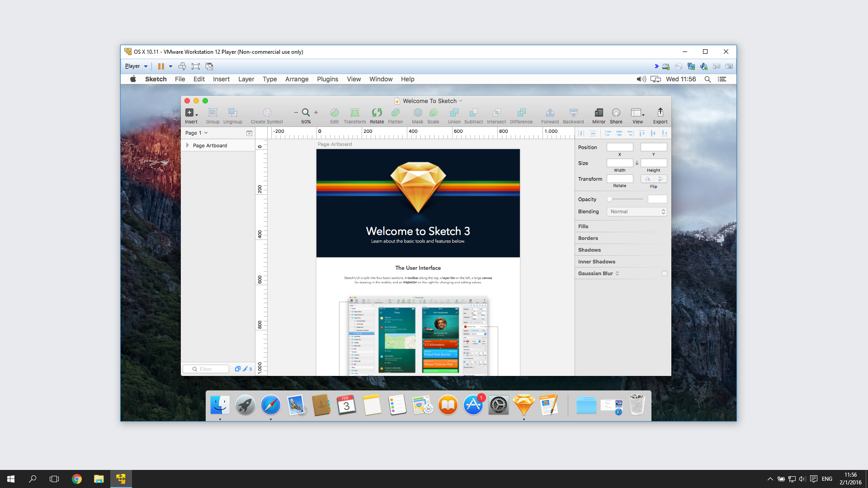Click the Plugins menu item
The image size is (868, 488).
click(327, 79)
